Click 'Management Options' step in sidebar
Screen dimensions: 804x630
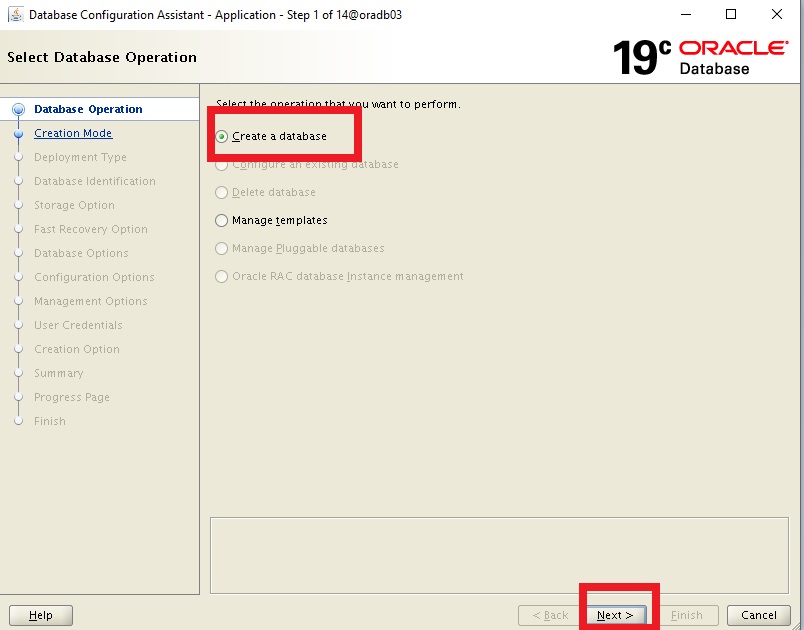tap(91, 301)
